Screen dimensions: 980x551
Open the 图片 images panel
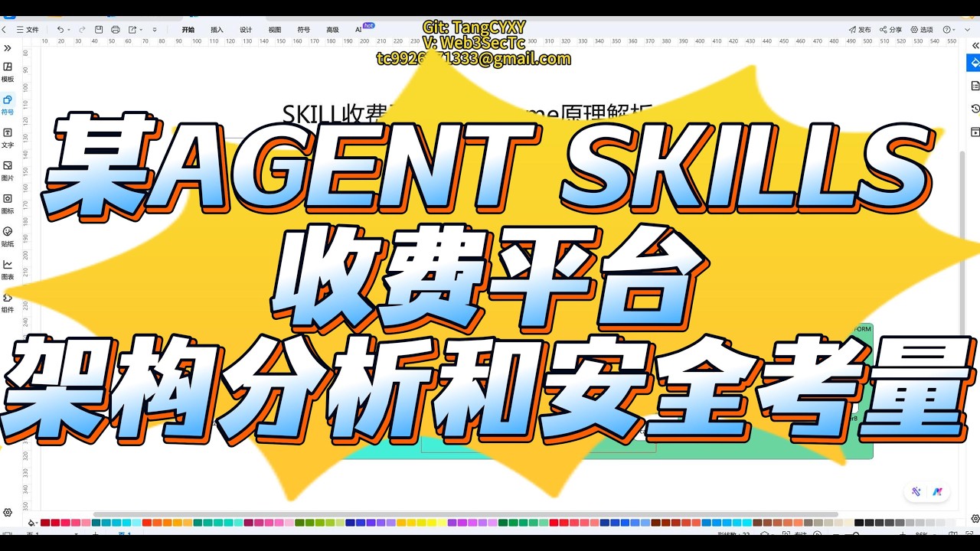point(8,170)
